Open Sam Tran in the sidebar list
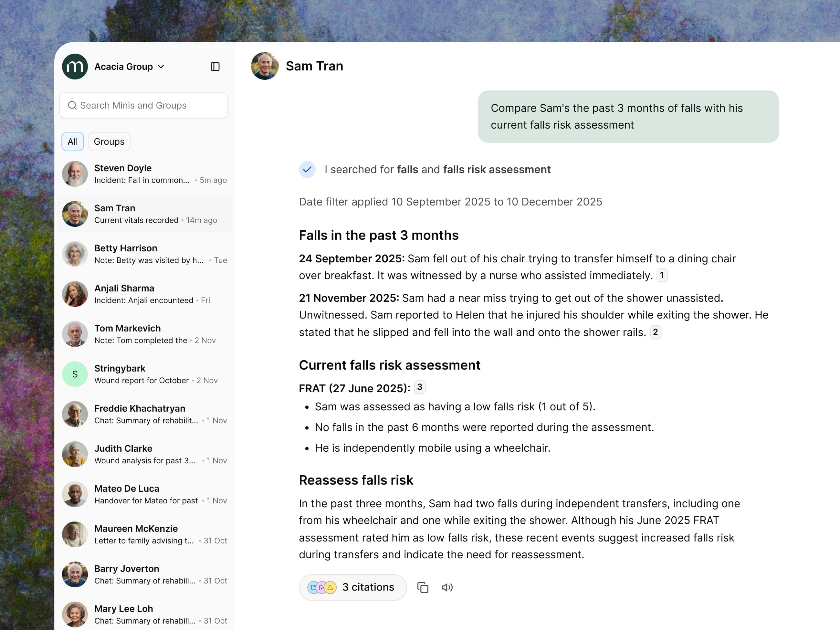The image size is (840, 630). tap(144, 214)
